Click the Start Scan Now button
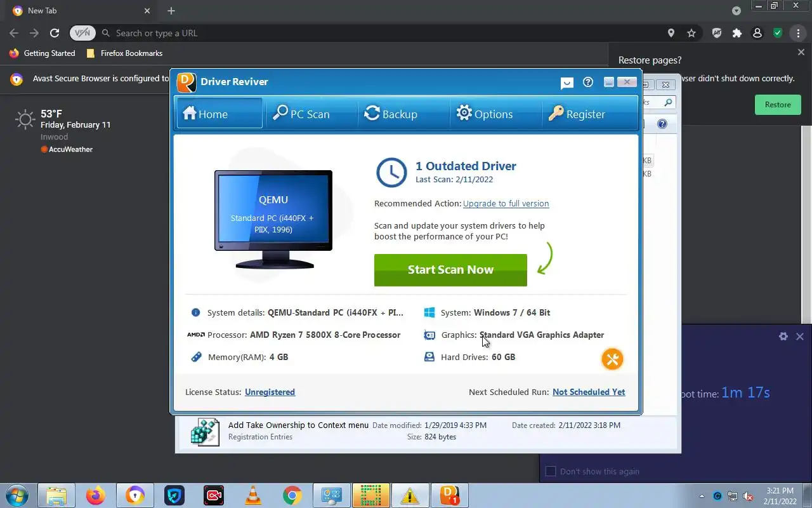Image resolution: width=812 pixels, height=508 pixels. (x=450, y=270)
